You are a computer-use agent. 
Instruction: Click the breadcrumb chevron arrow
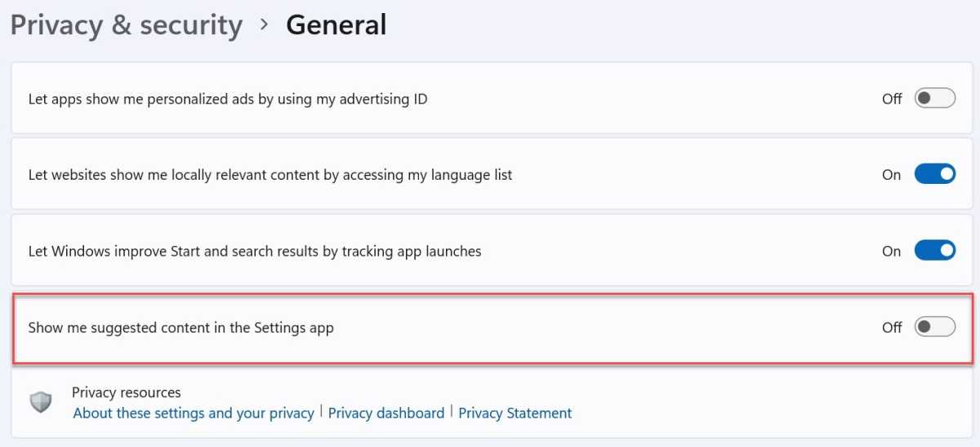tap(264, 25)
